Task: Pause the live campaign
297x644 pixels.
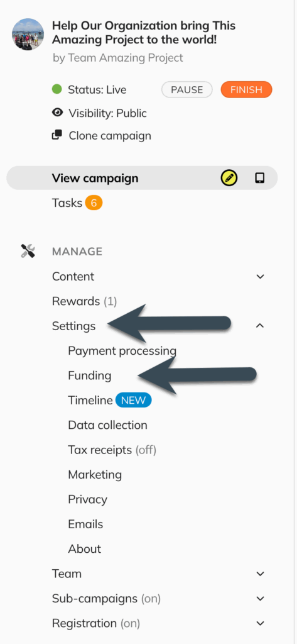Action: click(x=187, y=89)
